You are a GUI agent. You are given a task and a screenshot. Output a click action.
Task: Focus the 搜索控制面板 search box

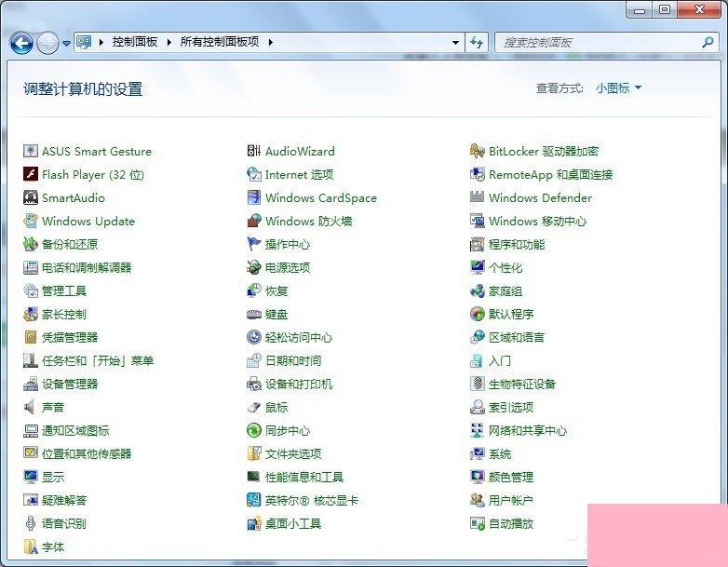[606, 42]
